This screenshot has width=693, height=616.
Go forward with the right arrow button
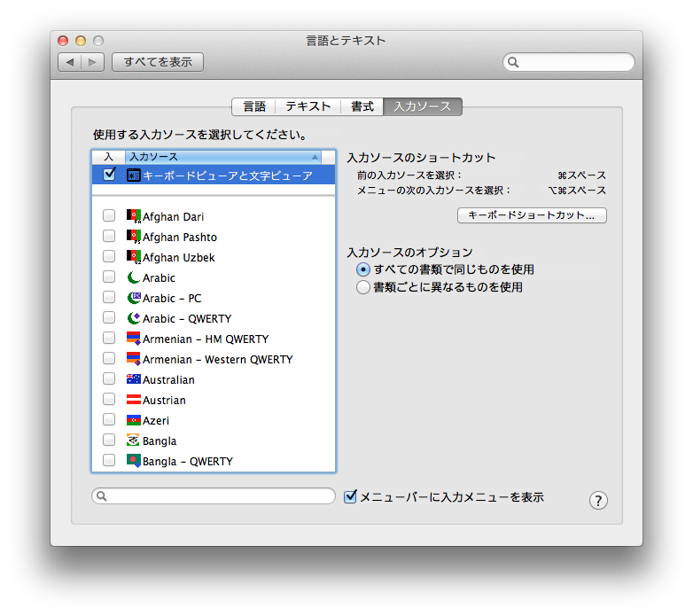(x=92, y=62)
